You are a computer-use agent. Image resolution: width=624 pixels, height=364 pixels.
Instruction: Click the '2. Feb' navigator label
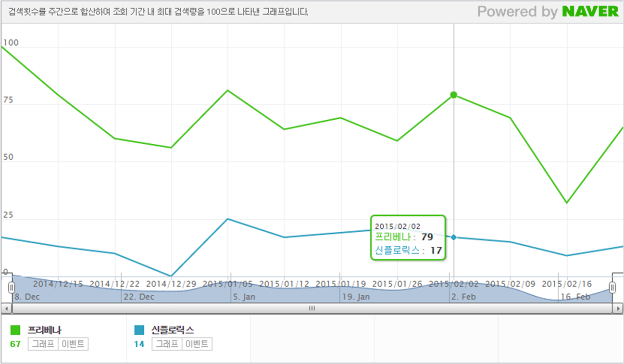[x=463, y=297]
